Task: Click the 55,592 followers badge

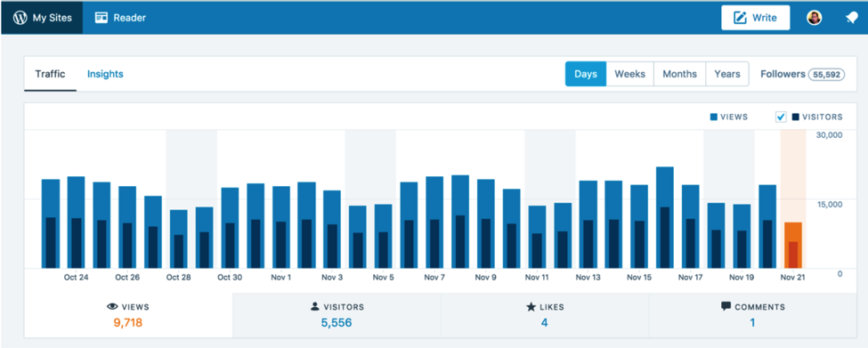Action: click(826, 74)
